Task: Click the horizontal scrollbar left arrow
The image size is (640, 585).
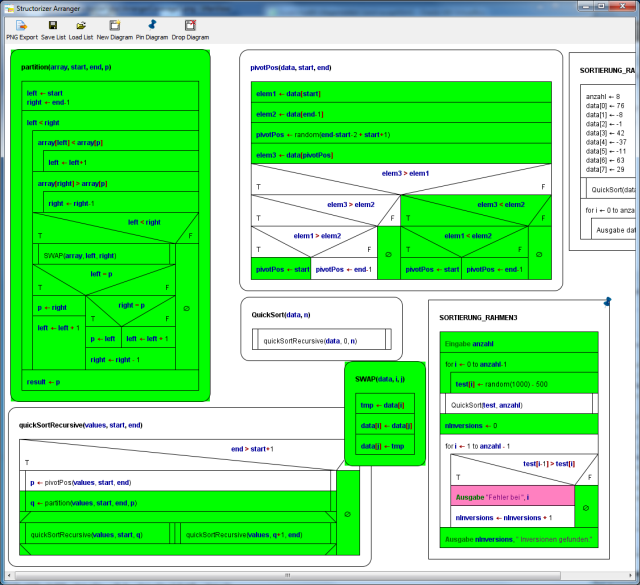Action: pos(9,575)
